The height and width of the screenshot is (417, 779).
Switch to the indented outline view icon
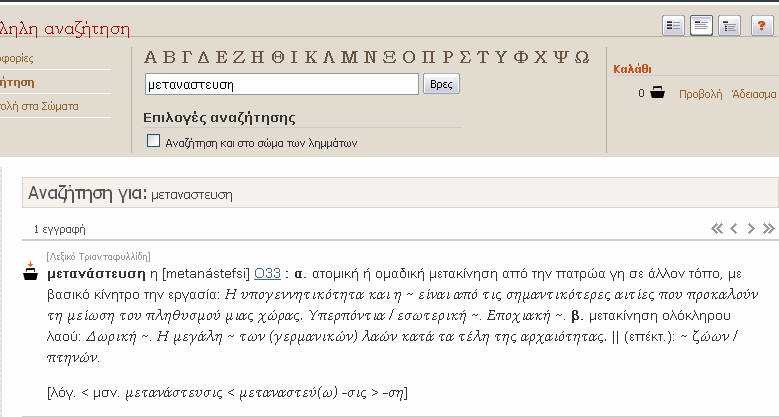(729, 25)
